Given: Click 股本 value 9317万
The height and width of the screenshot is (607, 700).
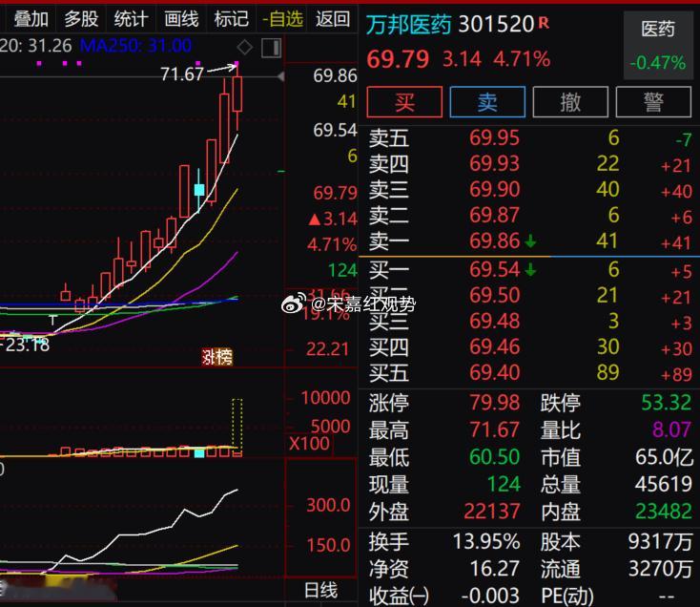Looking at the screenshot, I should (660, 542).
